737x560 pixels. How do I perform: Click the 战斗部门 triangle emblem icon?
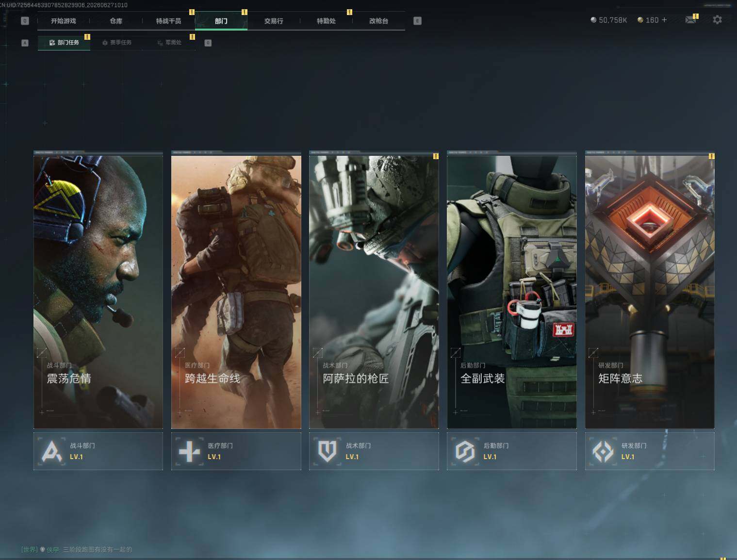point(51,451)
